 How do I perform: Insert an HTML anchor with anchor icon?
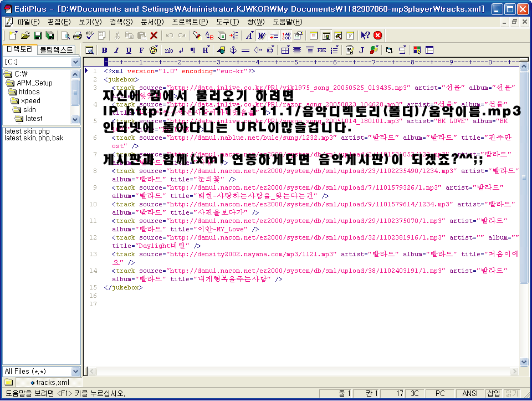(233, 50)
